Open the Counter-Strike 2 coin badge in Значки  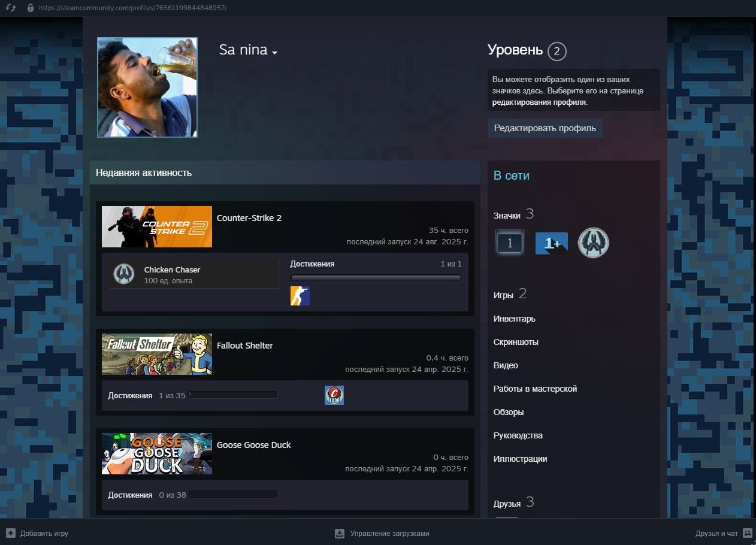point(593,243)
